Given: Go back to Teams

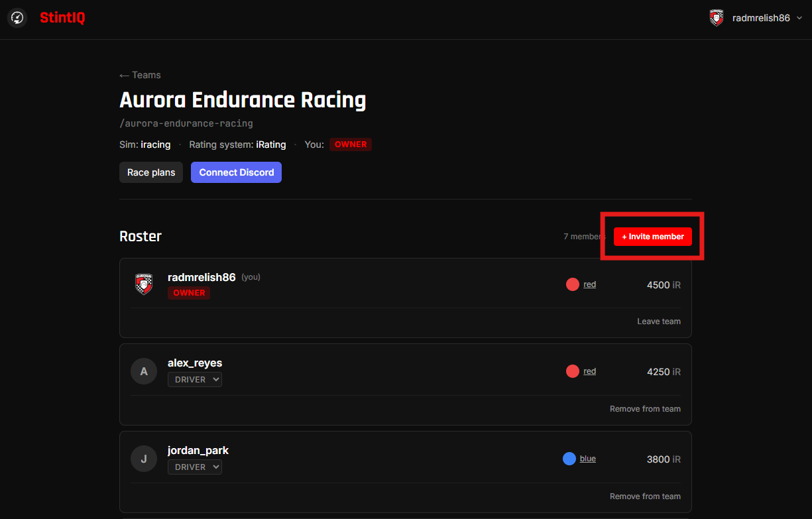Looking at the screenshot, I should (x=140, y=75).
